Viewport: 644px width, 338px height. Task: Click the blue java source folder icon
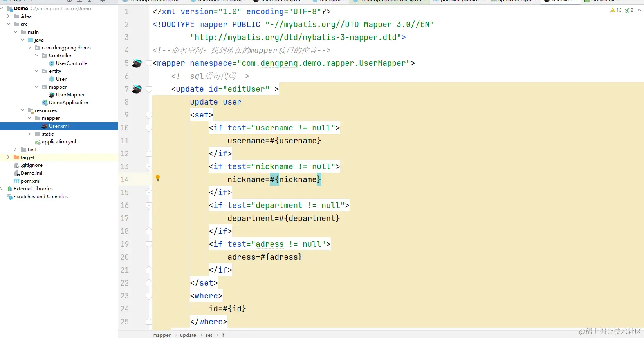tap(31, 40)
